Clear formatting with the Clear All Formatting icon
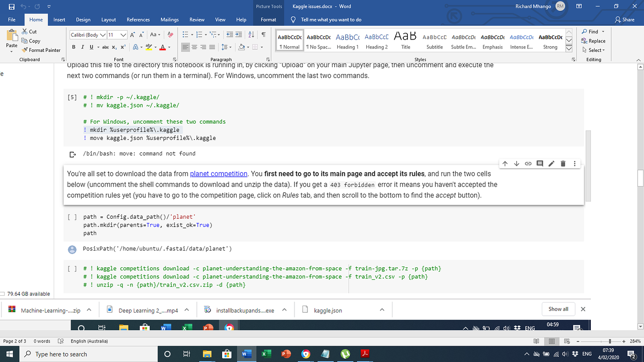The image size is (644, 362). point(169,35)
